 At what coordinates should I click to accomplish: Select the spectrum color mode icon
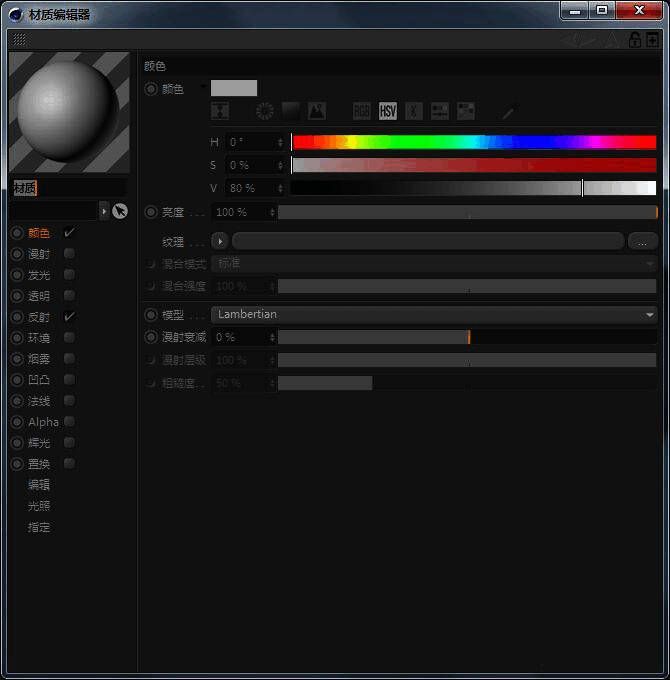point(291,111)
